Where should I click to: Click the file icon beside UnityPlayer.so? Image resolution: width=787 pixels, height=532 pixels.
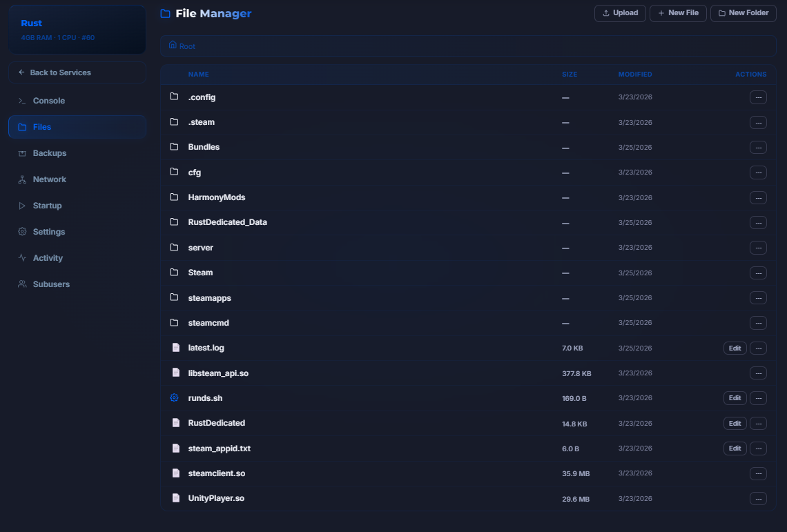pyautogui.click(x=175, y=498)
